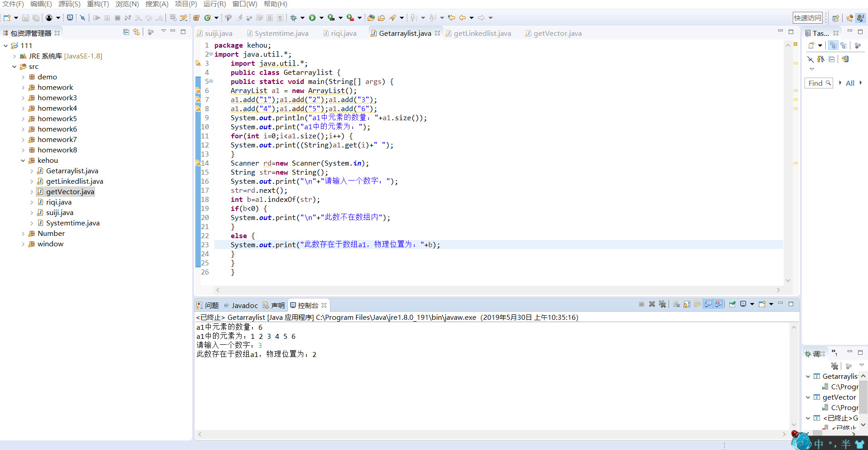The height and width of the screenshot is (450, 868).
Task: Toggle Block Selection Mode in toolbar
Action: 270,18
